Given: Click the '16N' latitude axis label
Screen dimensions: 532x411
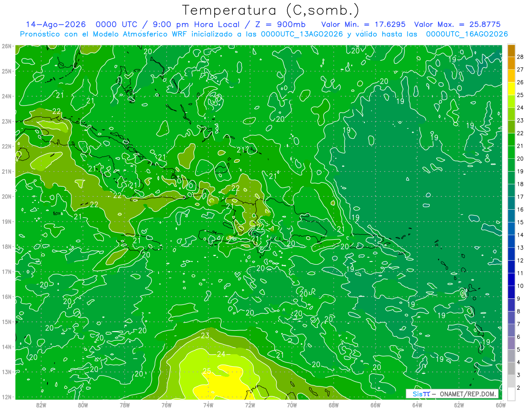Looking at the screenshot, I should coord(6,297).
